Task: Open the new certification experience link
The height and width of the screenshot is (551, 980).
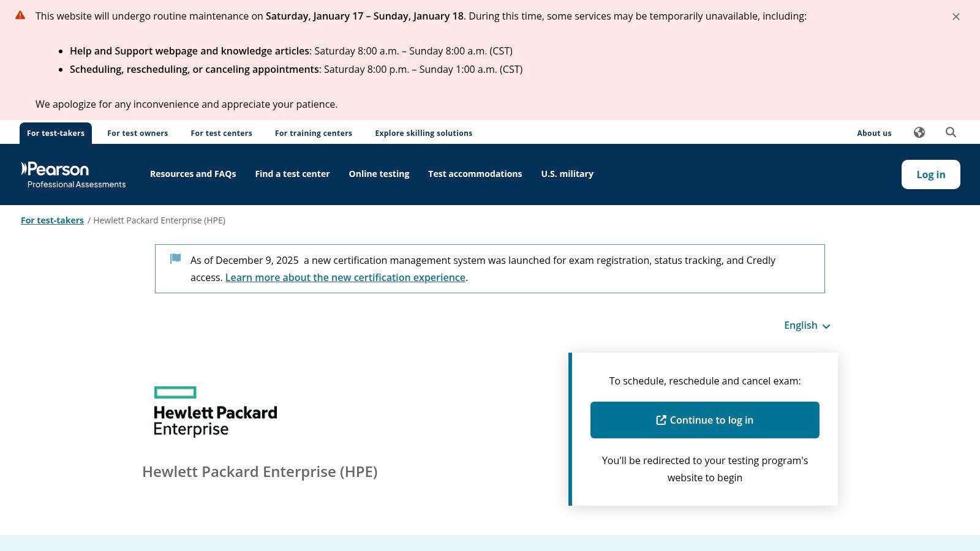Action: pyautogui.click(x=345, y=277)
